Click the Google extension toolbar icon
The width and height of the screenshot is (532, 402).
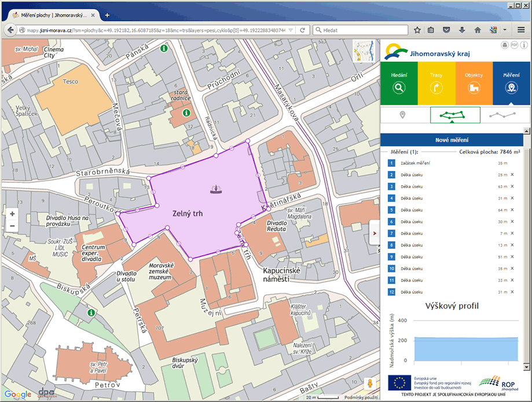coord(494,30)
